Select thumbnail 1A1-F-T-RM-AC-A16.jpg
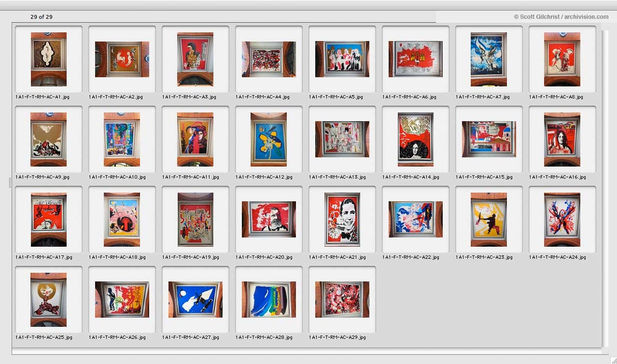Screen dimensions: 617x364 (562, 140)
